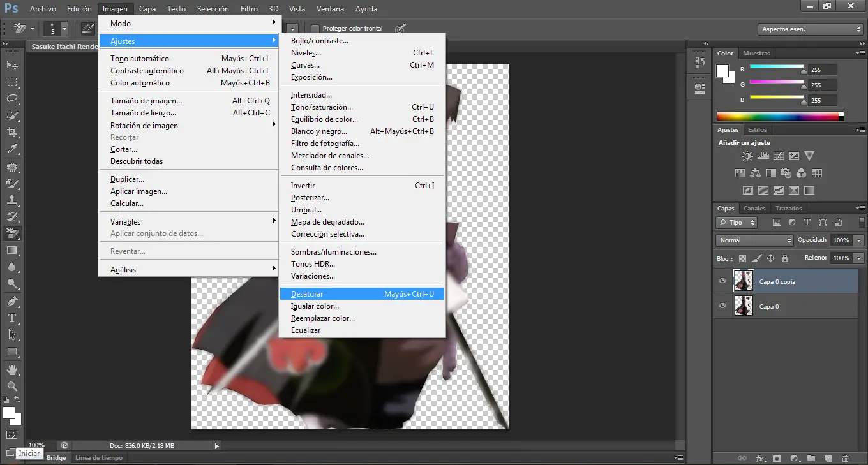Select the Path Selection tool

(12, 334)
